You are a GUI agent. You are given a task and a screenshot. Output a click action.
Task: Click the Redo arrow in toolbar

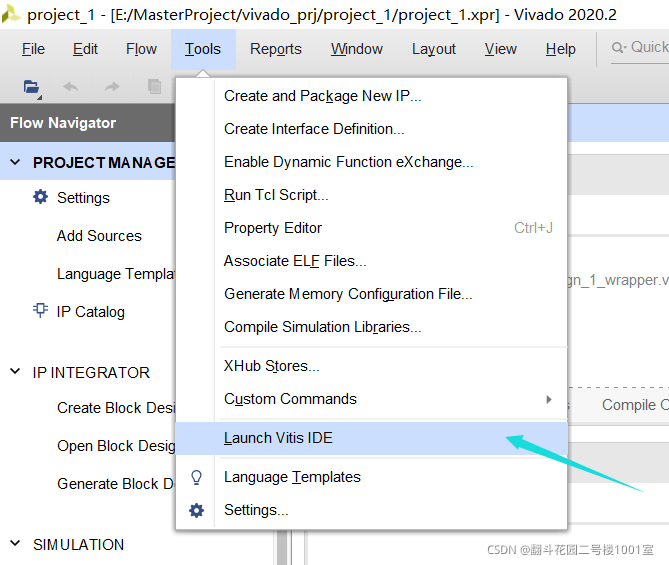click(112, 87)
